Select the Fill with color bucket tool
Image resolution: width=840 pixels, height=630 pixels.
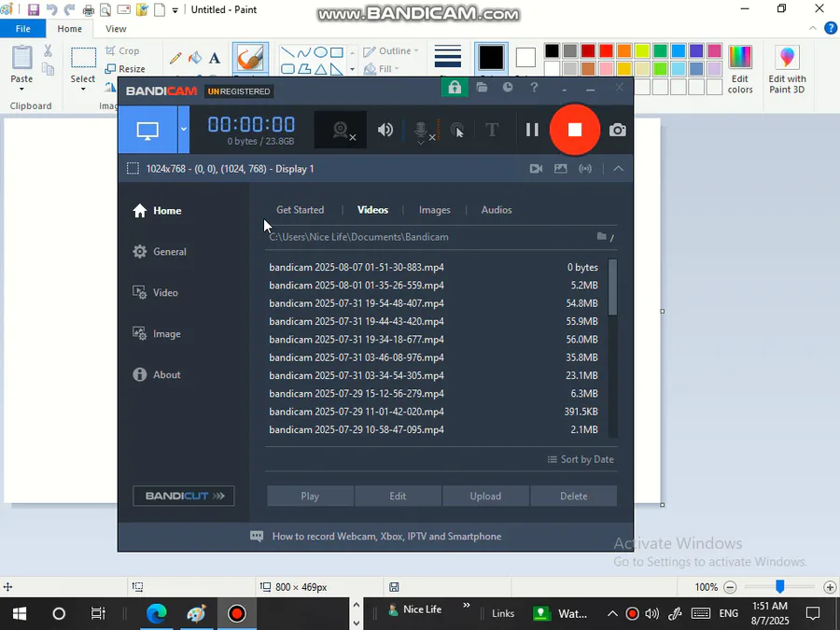(196, 58)
